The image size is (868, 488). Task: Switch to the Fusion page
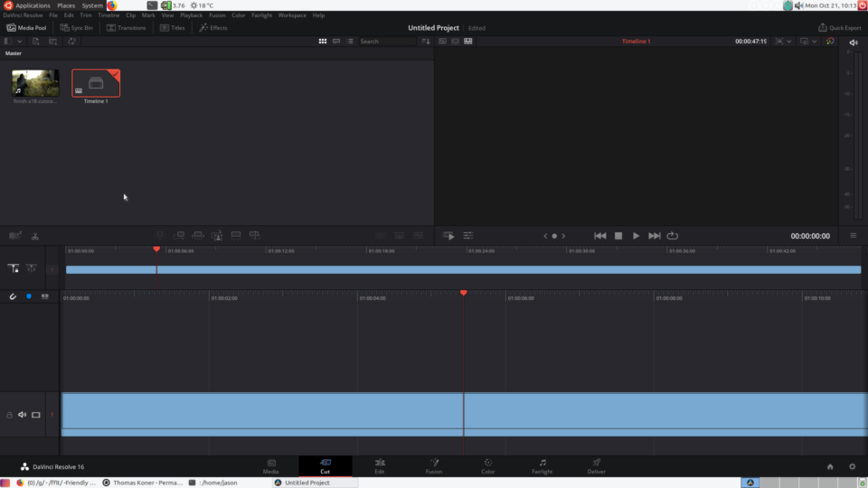click(433, 466)
